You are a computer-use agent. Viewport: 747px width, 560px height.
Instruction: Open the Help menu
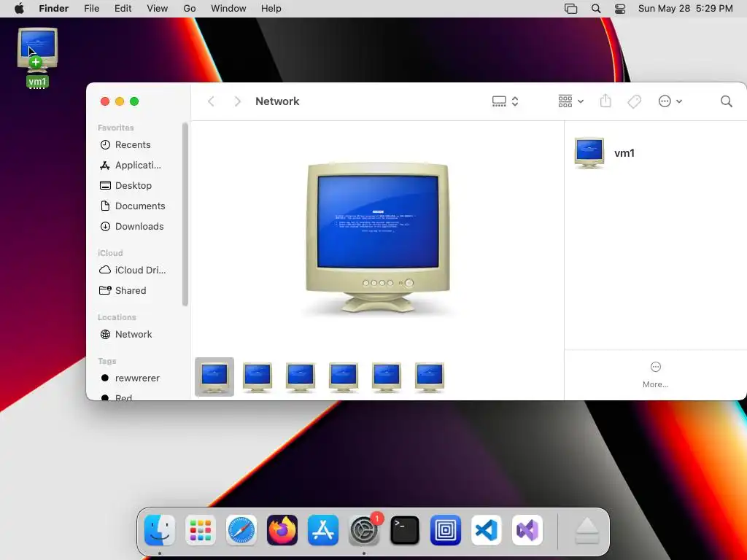(271, 9)
